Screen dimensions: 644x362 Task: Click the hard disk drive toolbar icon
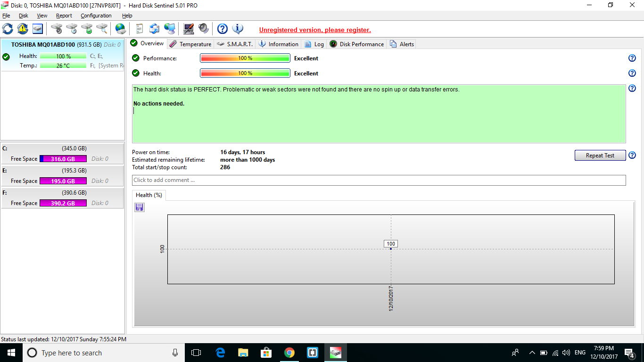38,29
